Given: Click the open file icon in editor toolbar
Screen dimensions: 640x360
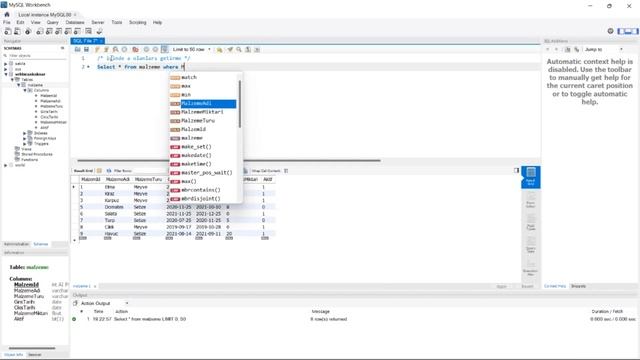Looking at the screenshot, I should point(78,49).
